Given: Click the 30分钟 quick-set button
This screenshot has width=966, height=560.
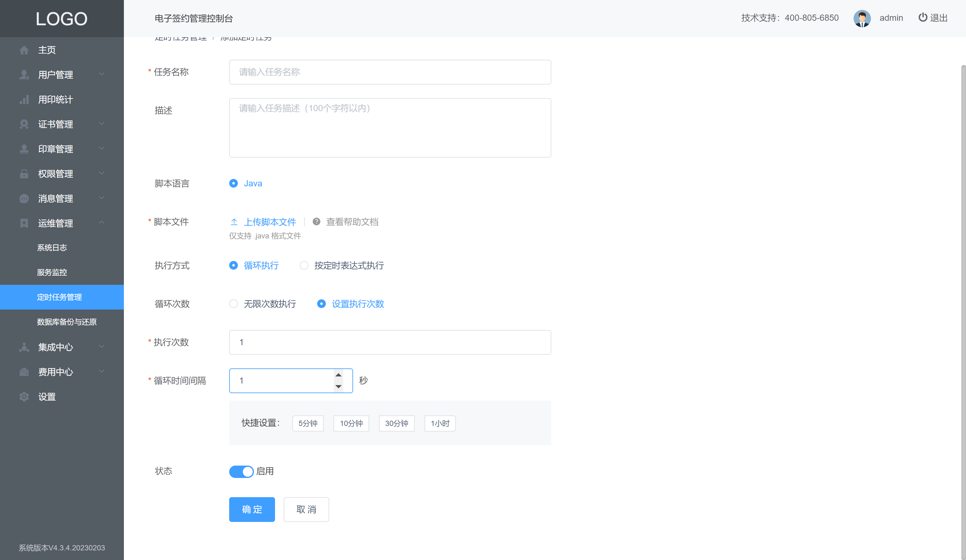Looking at the screenshot, I should (396, 423).
